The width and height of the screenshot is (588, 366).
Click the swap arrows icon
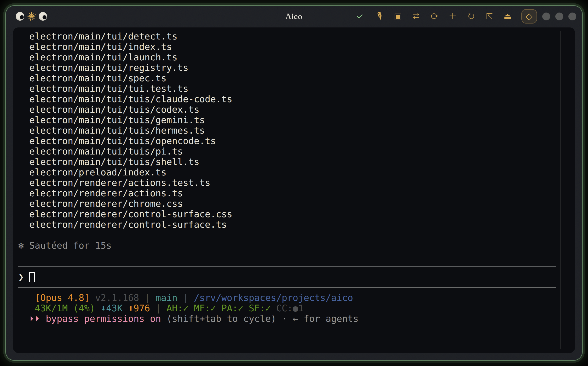(x=416, y=16)
